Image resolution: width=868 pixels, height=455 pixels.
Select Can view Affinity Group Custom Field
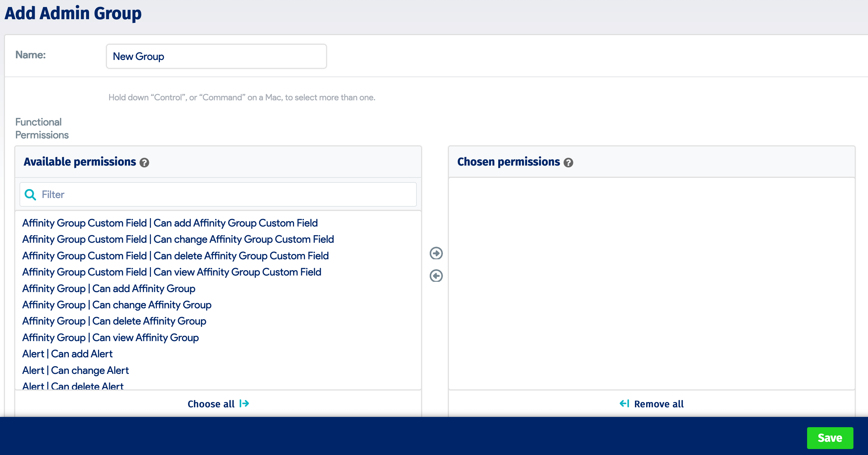pyautogui.click(x=171, y=272)
